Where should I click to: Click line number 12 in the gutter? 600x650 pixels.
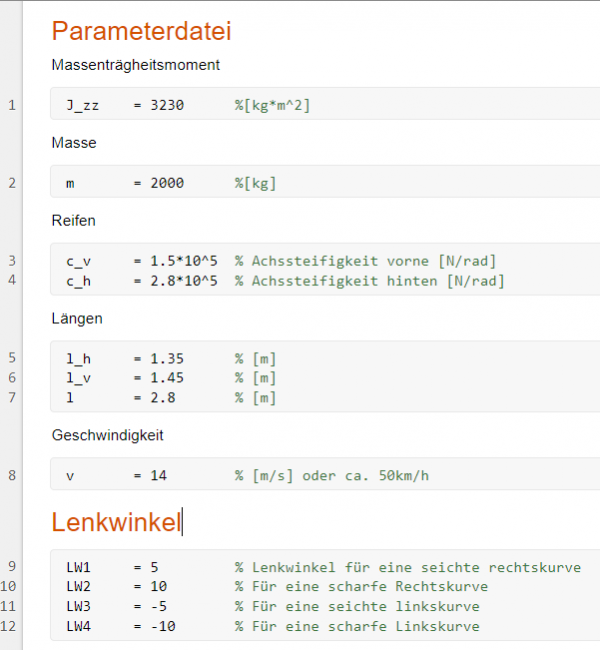[x=10, y=627]
